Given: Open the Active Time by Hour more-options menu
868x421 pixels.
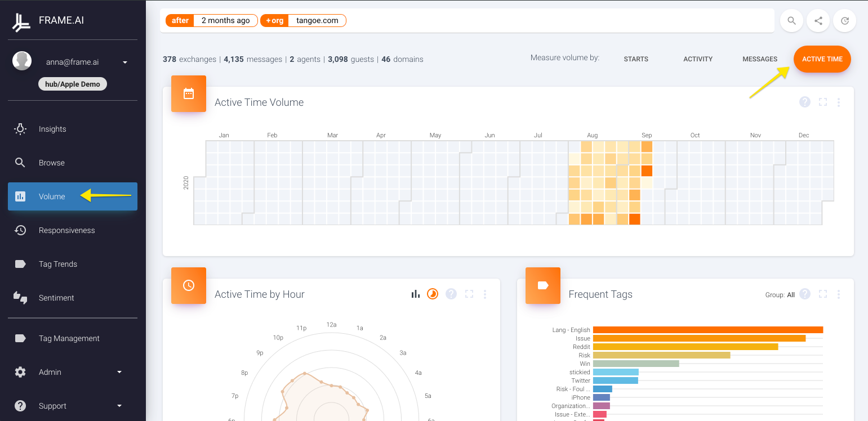Looking at the screenshot, I should point(485,294).
